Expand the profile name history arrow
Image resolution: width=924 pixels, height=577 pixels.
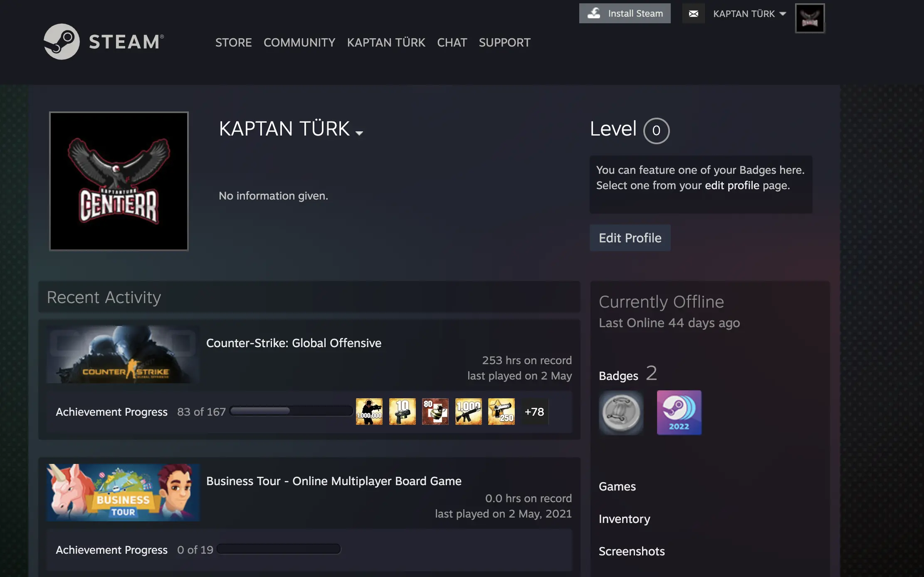tap(359, 133)
